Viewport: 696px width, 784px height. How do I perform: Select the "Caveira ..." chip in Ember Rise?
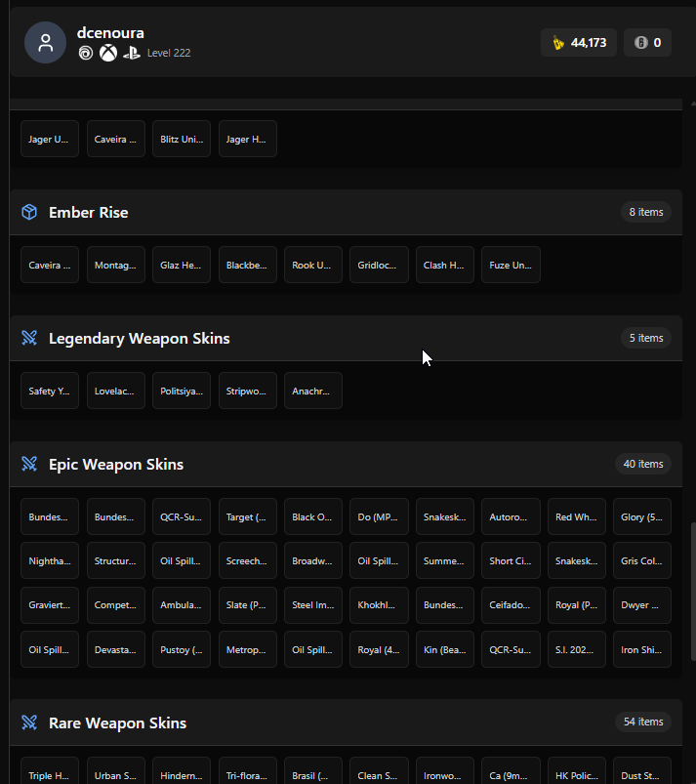(x=50, y=265)
